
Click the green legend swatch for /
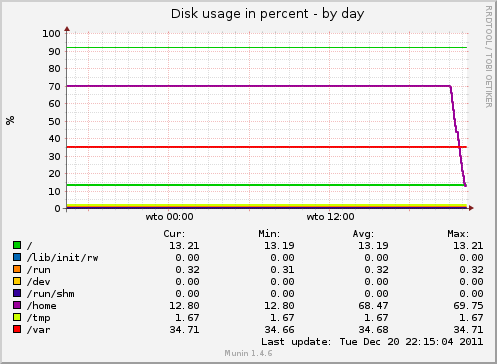tap(17, 245)
